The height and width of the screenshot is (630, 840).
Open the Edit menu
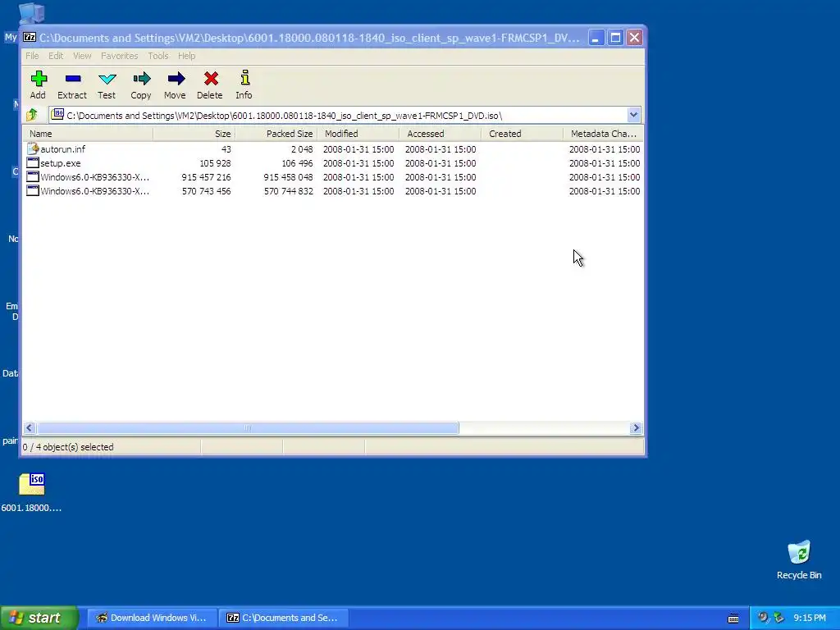[56, 56]
